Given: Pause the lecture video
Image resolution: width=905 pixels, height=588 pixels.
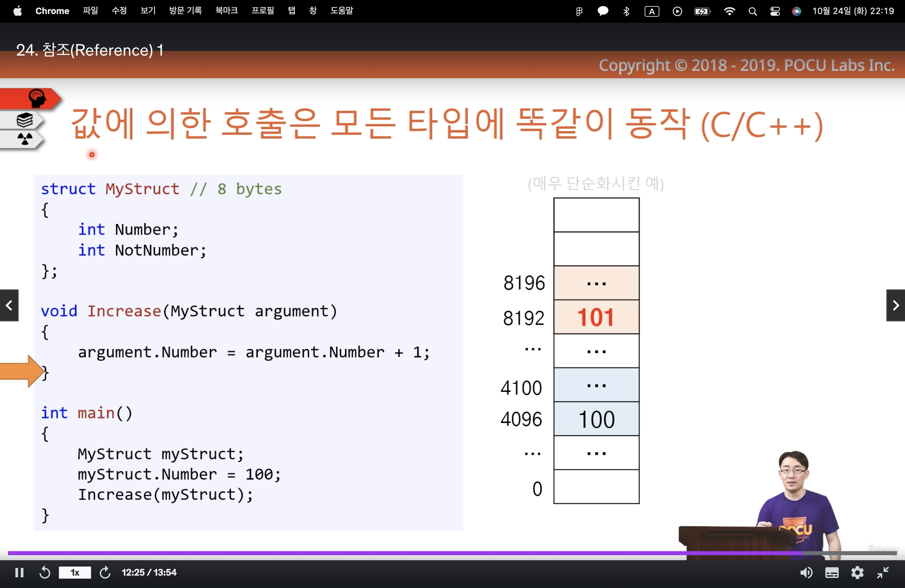Looking at the screenshot, I should tap(19, 572).
